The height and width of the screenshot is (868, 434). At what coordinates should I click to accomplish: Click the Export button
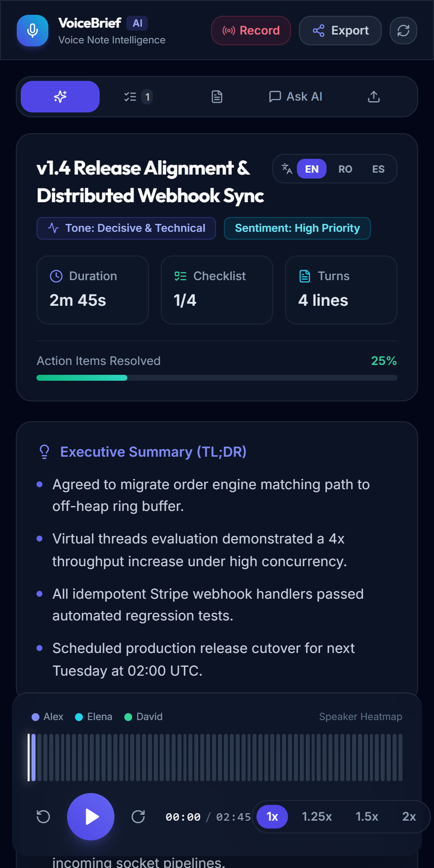click(340, 31)
